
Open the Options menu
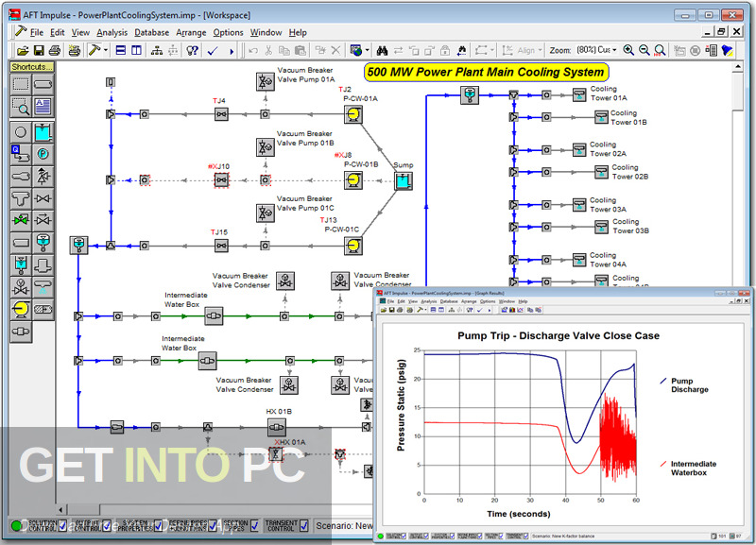pos(228,32)
